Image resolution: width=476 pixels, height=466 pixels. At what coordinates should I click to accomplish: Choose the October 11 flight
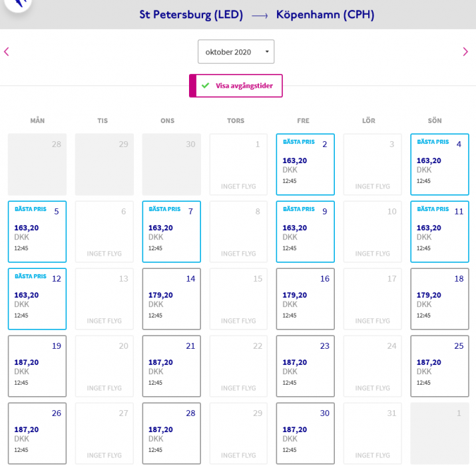[439, 232]
